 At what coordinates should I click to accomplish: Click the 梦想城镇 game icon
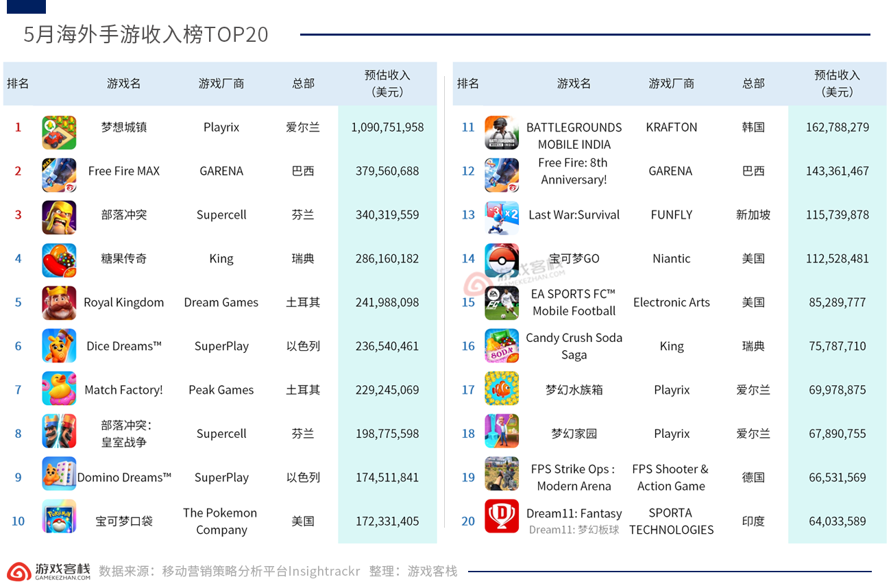pyautogui.click(x=59, y=132)
